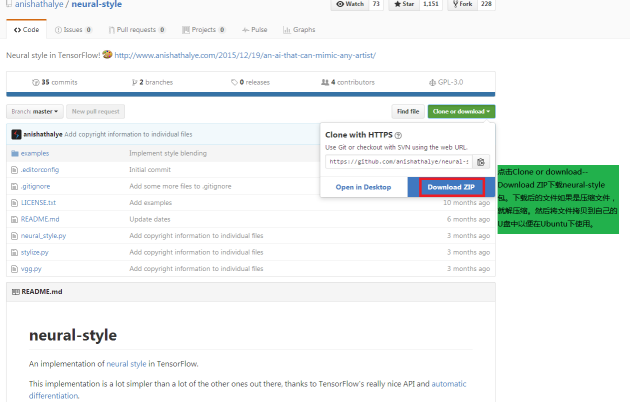Open the anishathalye owner link

39,4
